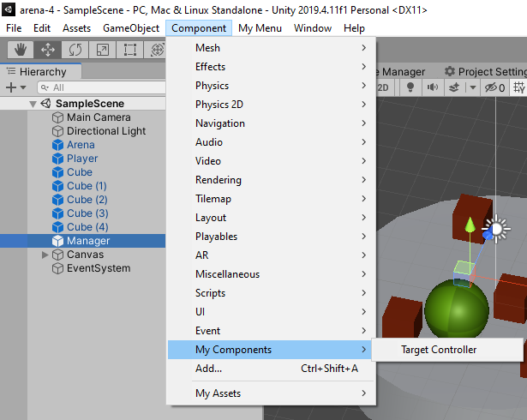This screenshot has height=420, width=527.
Task: Select the Rotate tool
Action: (x=75, y=50)
